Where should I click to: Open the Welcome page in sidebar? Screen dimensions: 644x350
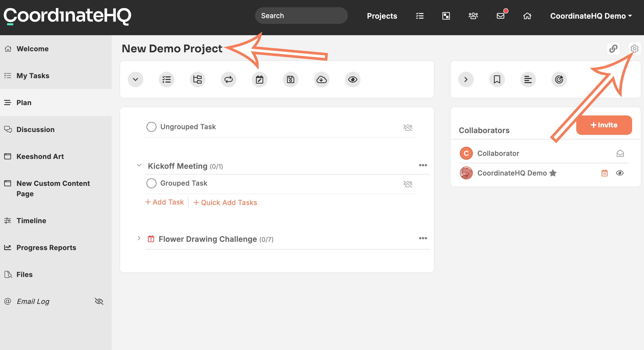[x=56, y=49]
